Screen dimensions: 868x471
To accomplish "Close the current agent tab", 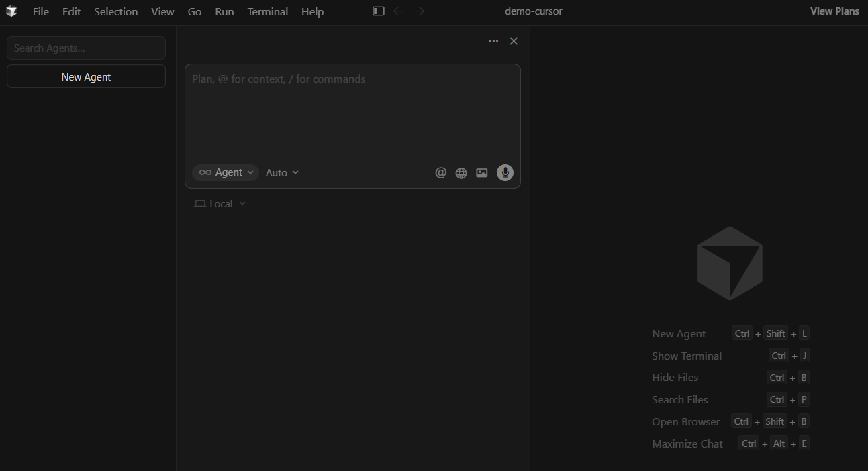I will (x=514, y=41).
